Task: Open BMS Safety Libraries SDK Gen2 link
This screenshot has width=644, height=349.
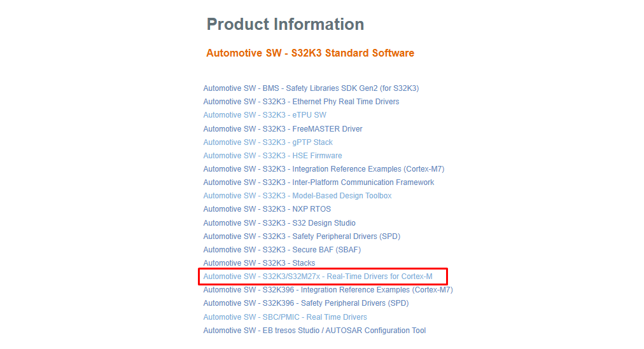Action: pos(311,88)
